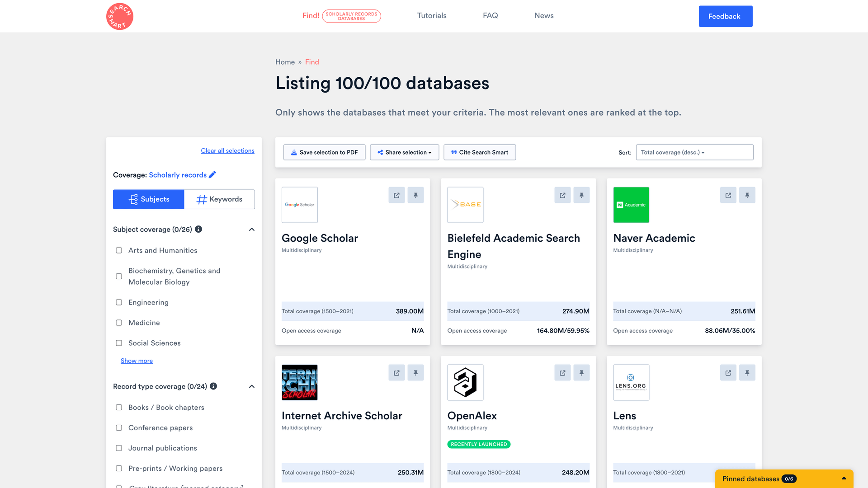Click the Search Smart logo

pyautogui.click(x=119, y=16)
